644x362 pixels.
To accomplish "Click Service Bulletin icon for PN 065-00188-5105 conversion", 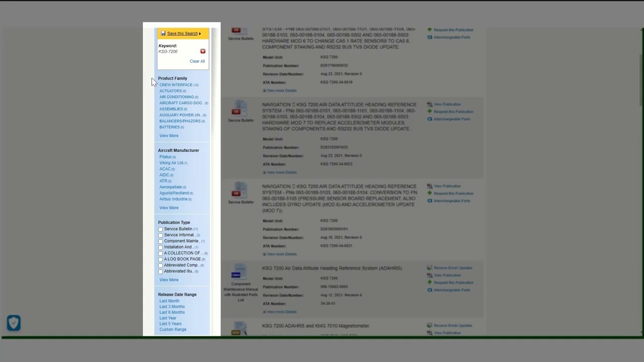I will pyautogui.click(x=240, y=191).
